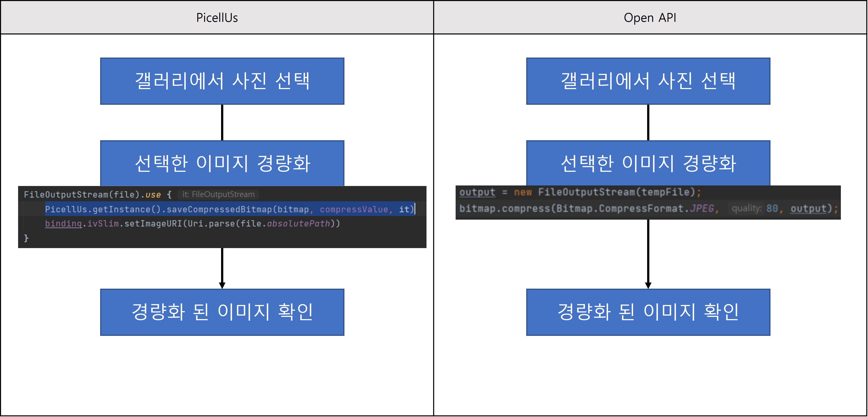The width and height of the screenshot is (868, 417).
Task: Click compressValue parameter in code
Action: click(354, 209)
